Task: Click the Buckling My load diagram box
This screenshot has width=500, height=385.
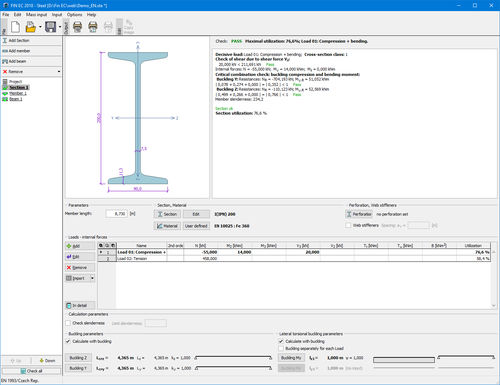Action: (x=404, y=360)
